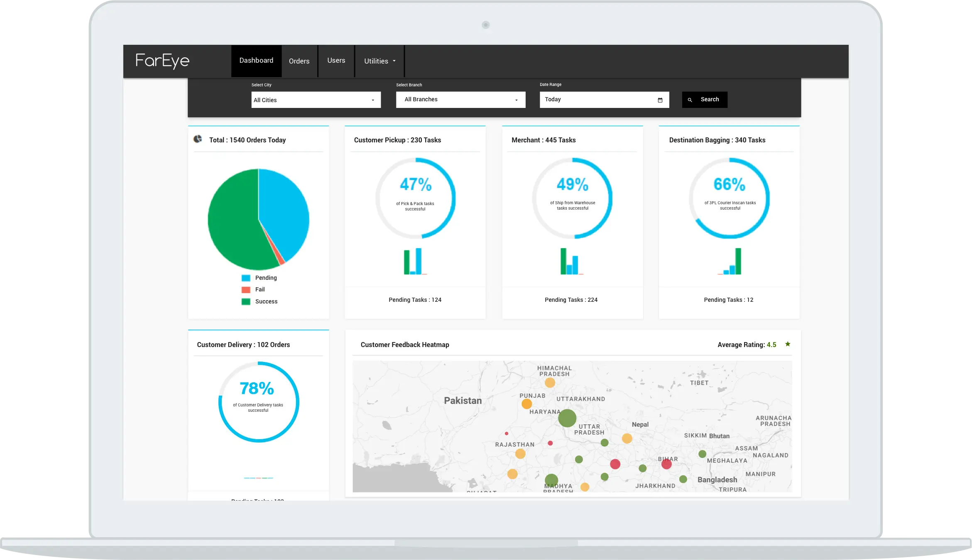Click the FarEye logo
The height and width of the screenshot is (560, 972).
click(163, 61)
